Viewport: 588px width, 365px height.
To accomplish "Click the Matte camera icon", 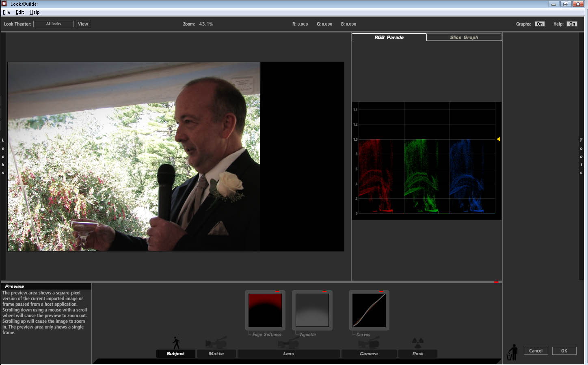I will (x=216, y=343).
